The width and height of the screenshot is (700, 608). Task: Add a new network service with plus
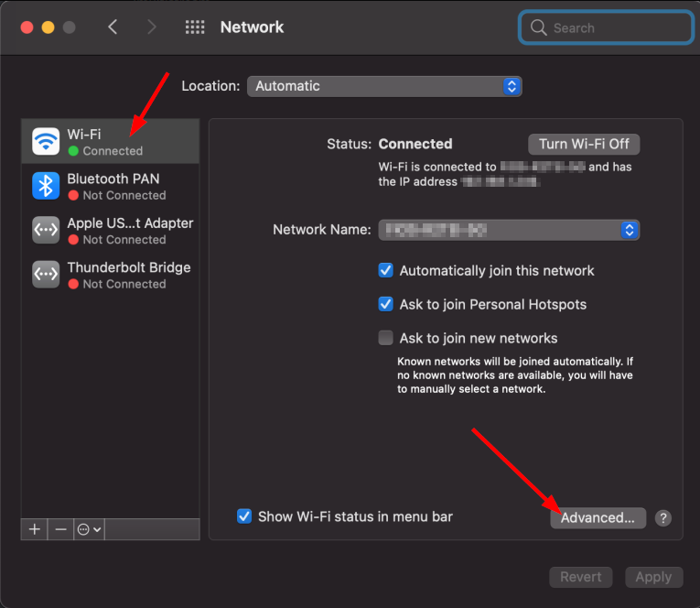(35, 529)
